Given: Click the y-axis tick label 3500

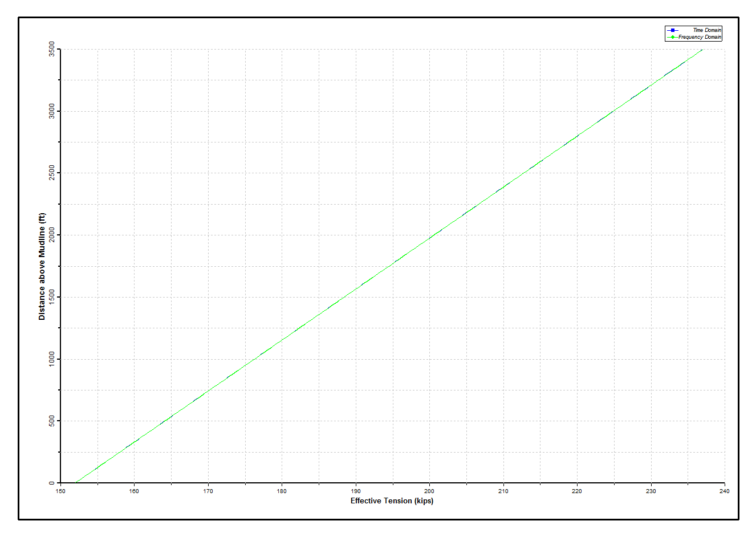Looking at the screenshot, I should 52,49.
